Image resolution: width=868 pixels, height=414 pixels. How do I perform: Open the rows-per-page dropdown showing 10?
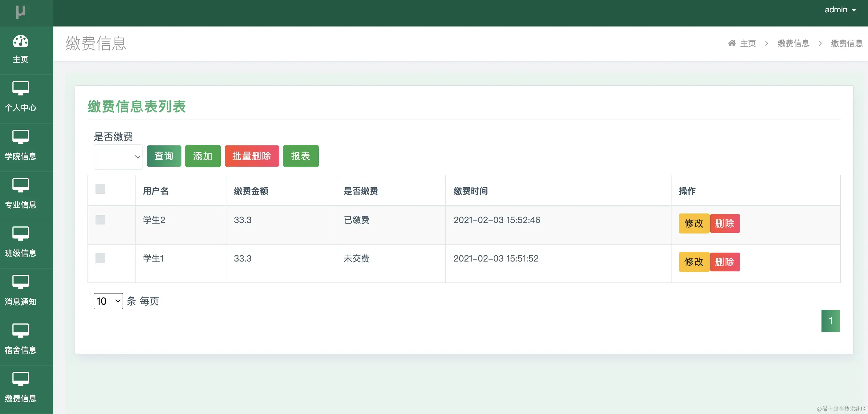click(108, 301)
